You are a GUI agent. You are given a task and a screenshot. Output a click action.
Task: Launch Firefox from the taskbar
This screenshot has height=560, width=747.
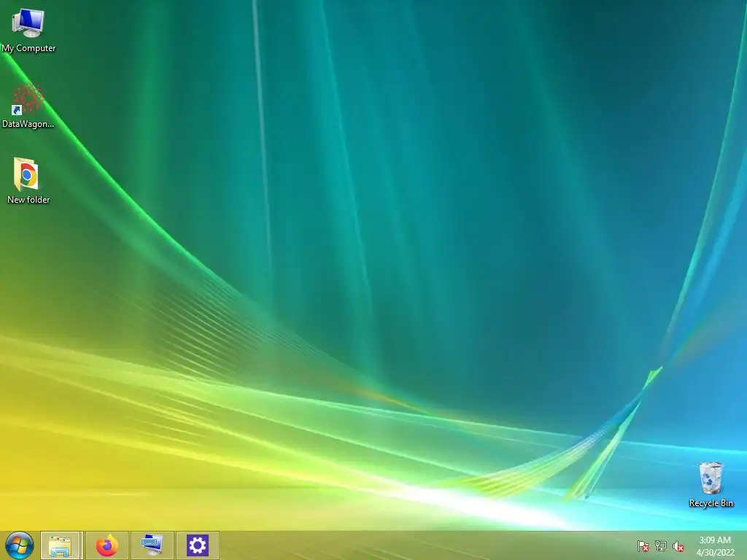[107, 545]
